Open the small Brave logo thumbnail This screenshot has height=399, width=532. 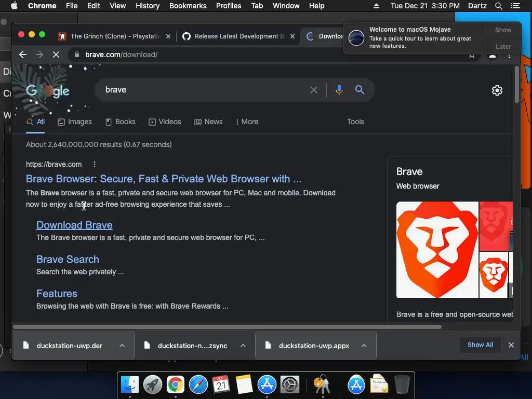coord(494,275)
